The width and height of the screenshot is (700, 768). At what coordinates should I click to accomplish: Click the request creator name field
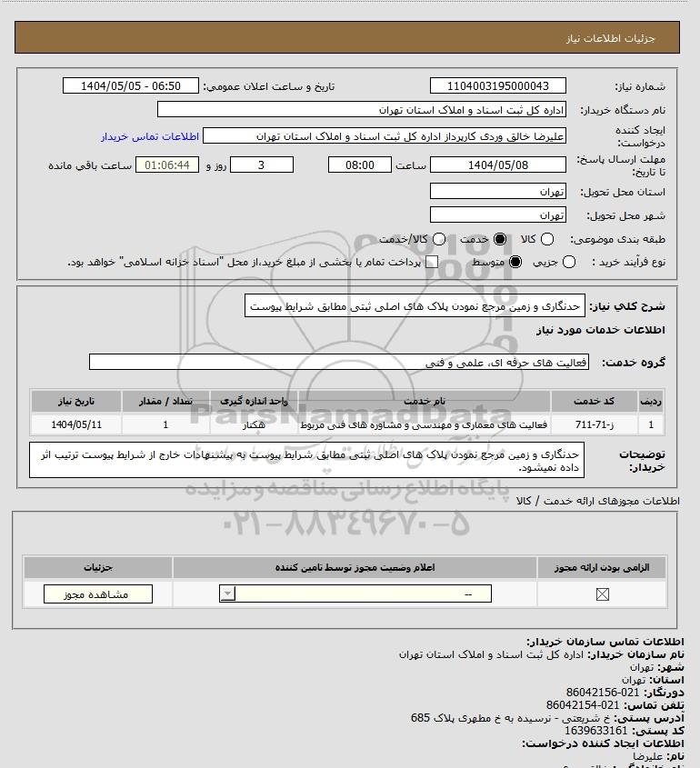coord(385,136)
